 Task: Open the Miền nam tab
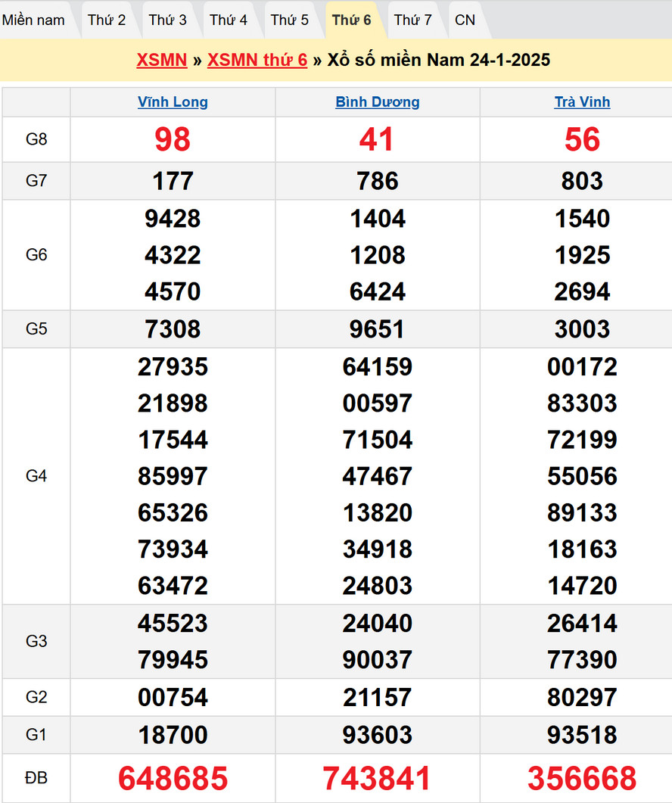[34, 20]
